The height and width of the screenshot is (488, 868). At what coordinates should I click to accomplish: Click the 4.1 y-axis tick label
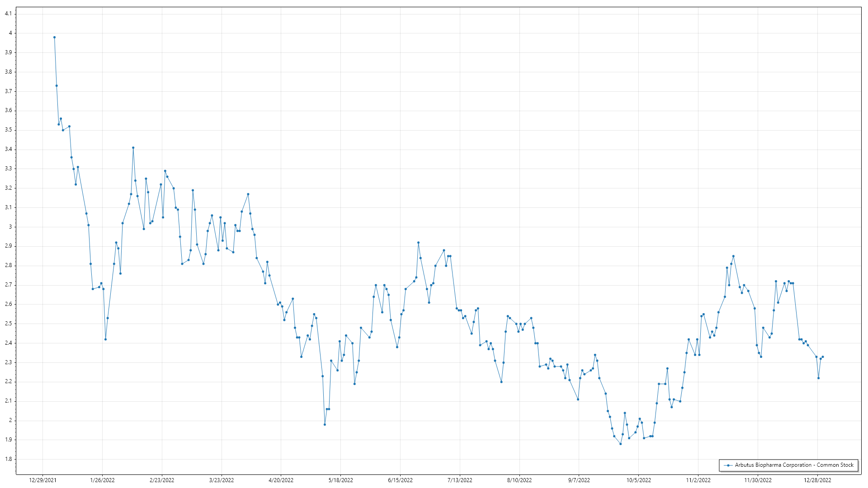8,14
